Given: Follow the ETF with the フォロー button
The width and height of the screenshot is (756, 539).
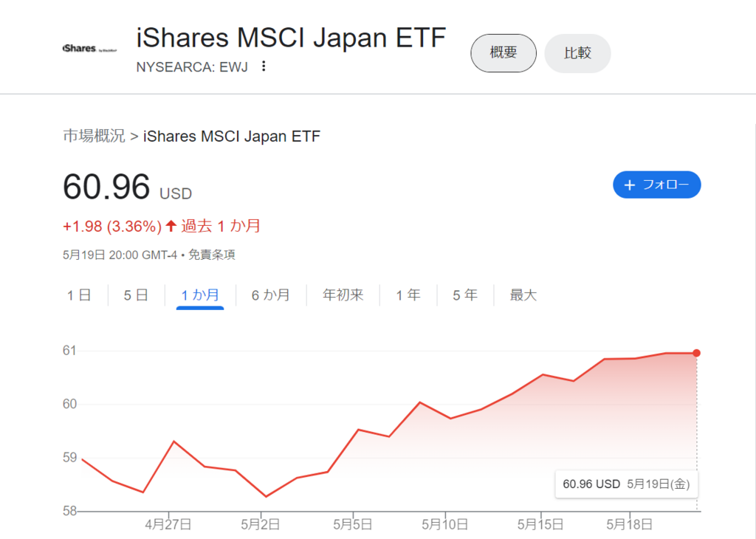Looking at the screenshot, I should pyautogui.click(x=656, y=185).
